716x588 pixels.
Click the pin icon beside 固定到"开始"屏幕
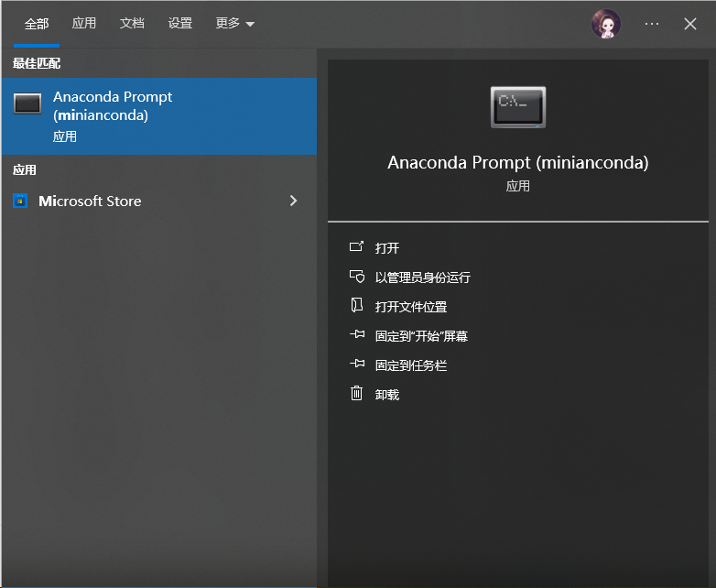coord(357,334)
